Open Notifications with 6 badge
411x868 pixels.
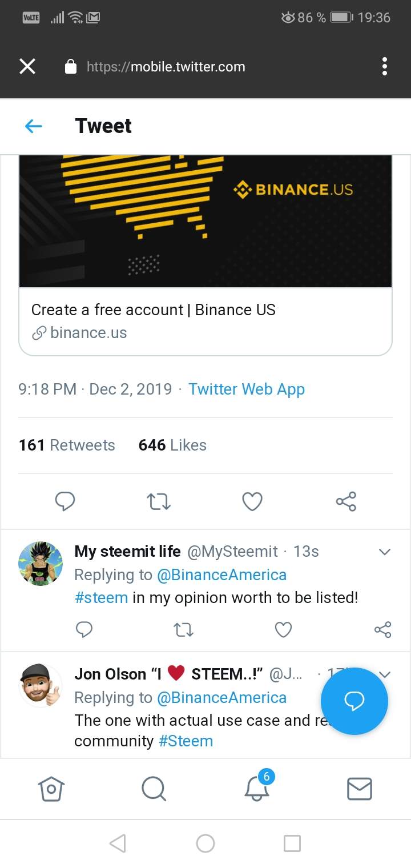point(256,788)
